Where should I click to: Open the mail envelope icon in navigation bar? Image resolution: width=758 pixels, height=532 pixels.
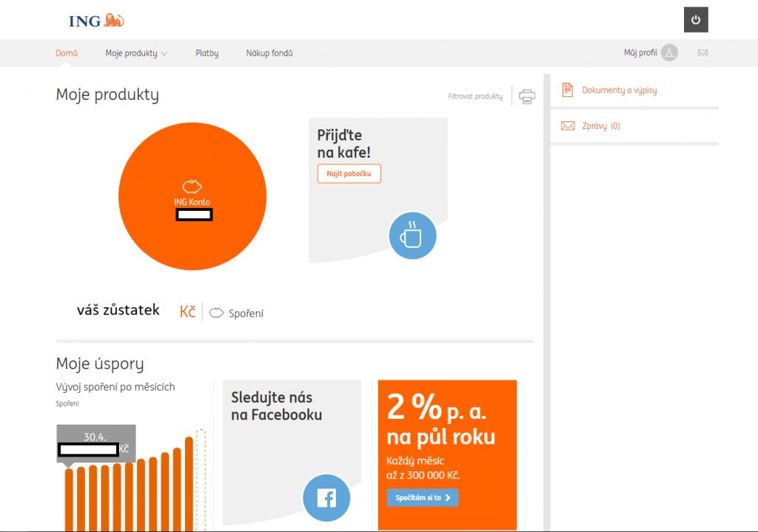(x=702, y=53)
